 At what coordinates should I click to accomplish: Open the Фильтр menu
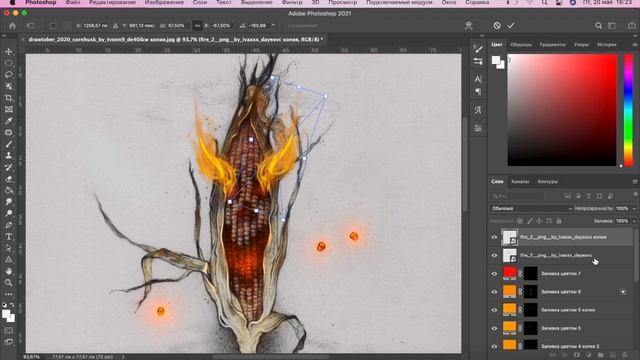coord(292,2)
